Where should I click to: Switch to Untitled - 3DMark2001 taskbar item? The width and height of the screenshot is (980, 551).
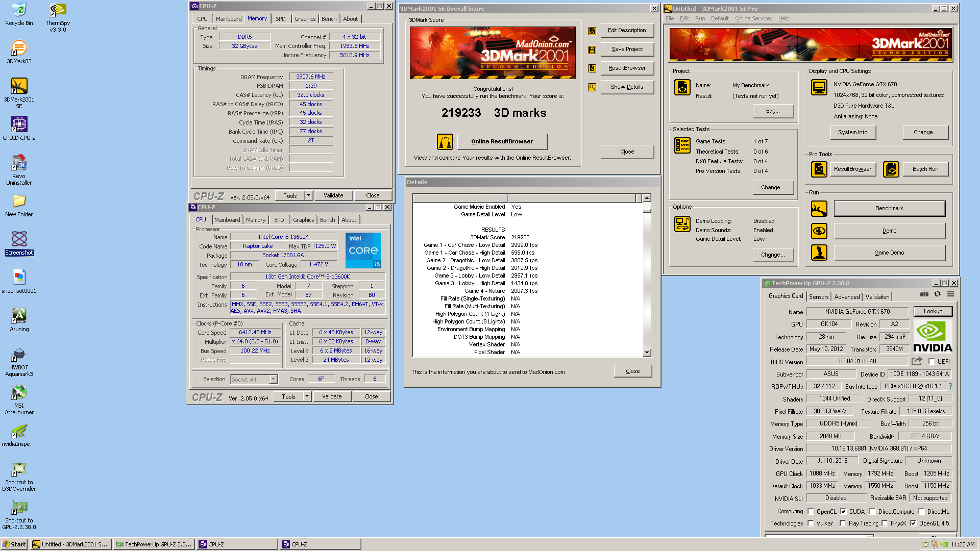(70, 544)
